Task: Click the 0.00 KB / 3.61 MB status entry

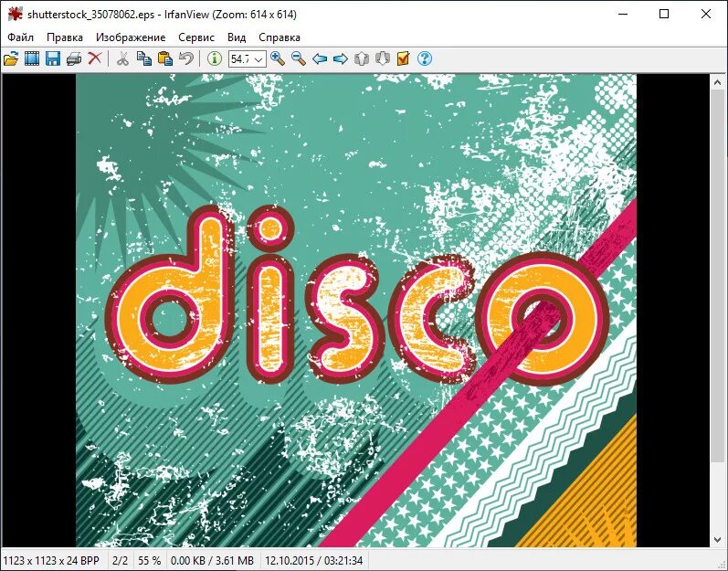Action: tap(212, 561)
